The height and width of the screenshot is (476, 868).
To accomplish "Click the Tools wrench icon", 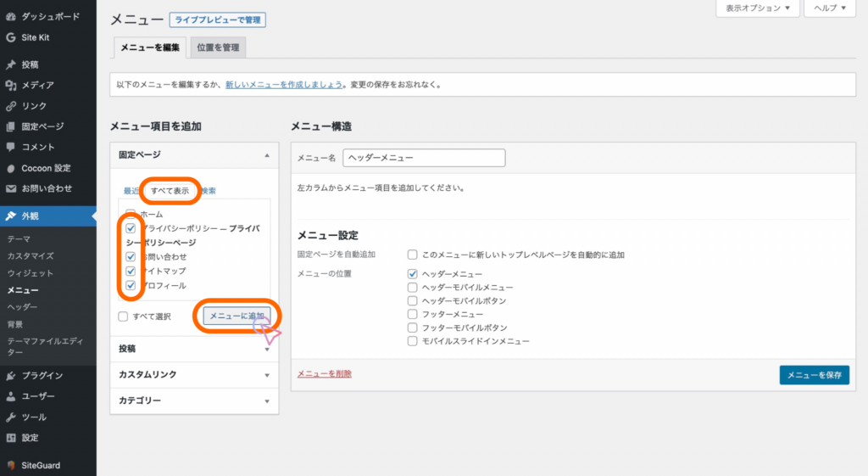I will tap(11, 417).
